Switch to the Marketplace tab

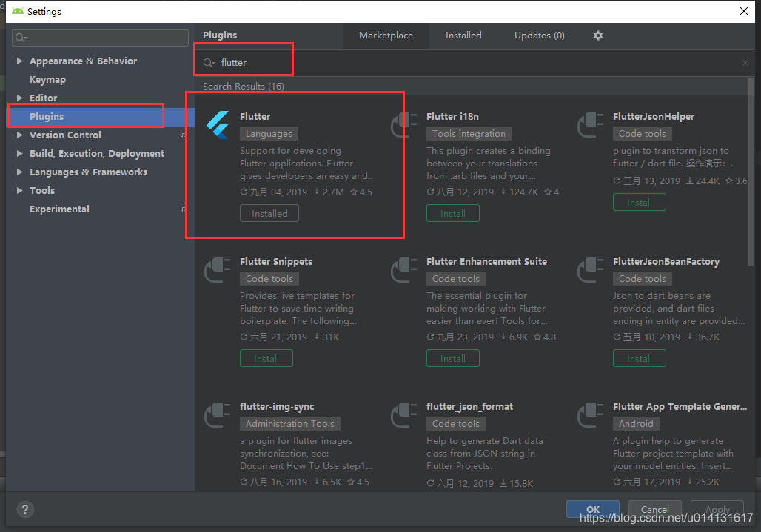pyautogui.click(x=386, y=36)
